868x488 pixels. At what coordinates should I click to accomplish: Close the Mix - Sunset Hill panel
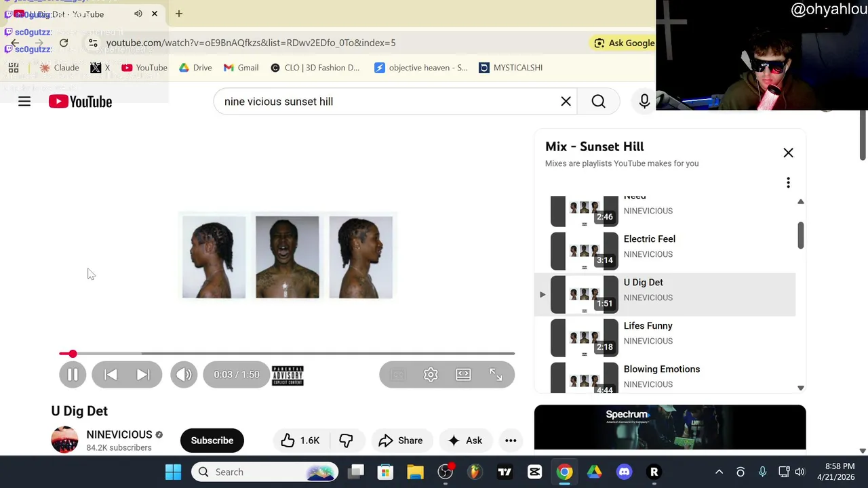pos(788,152)
